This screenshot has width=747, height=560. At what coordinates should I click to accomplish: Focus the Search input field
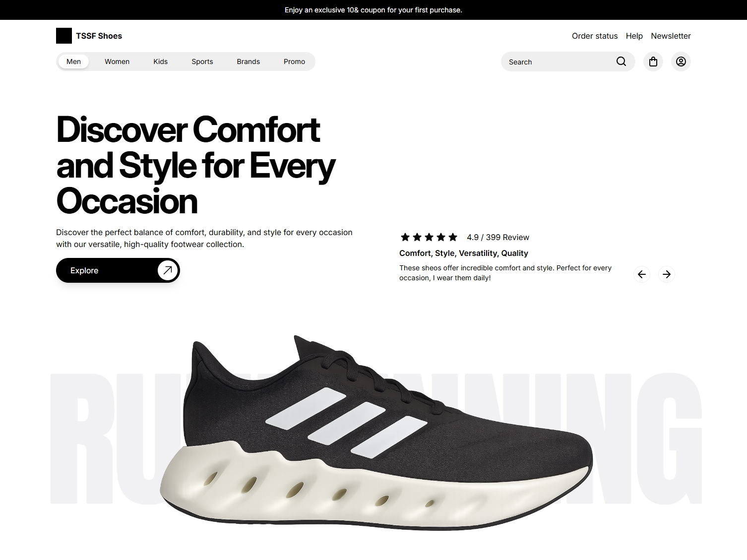click(x=560, y=62)
